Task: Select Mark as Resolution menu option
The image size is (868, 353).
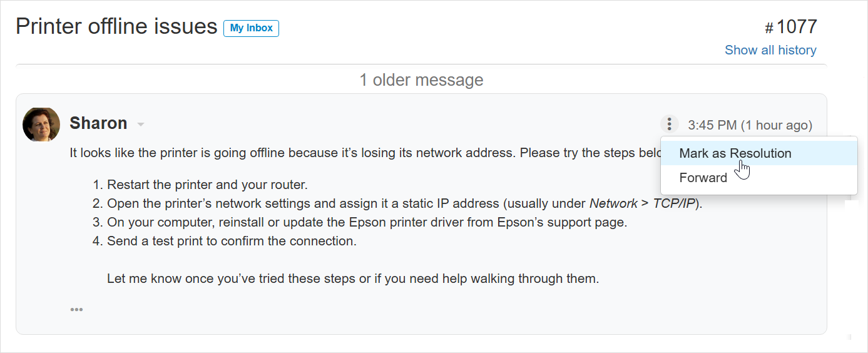Action: tap(735, 153)
